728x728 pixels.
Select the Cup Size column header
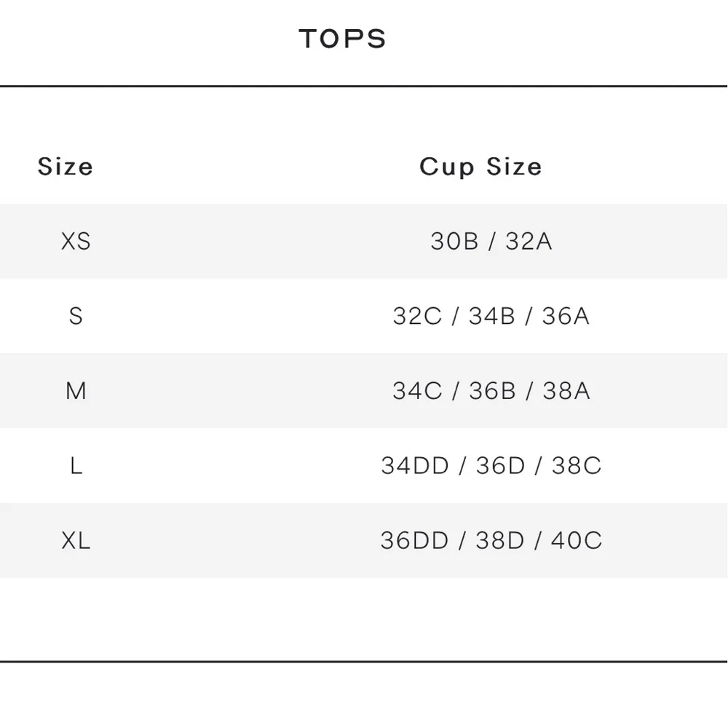[x=480, y=167]
